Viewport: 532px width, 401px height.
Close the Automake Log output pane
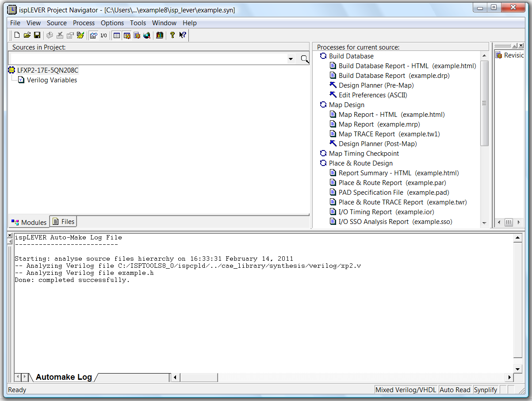10,235
